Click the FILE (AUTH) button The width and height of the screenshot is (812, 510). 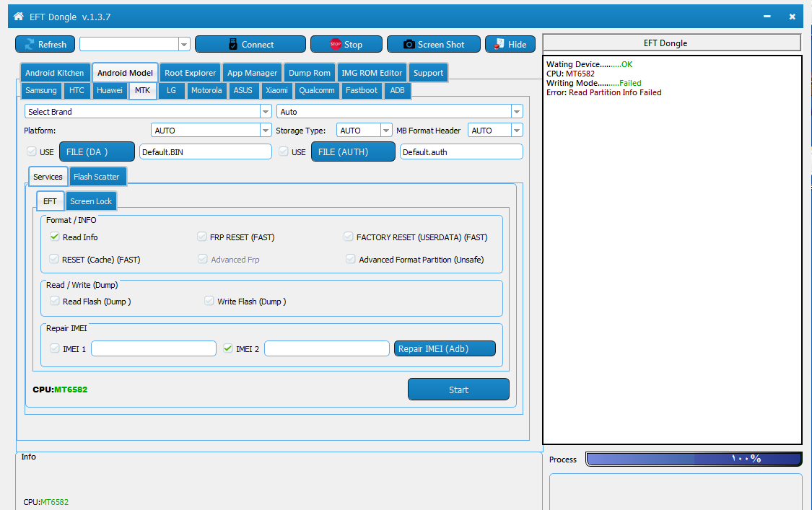click(353, 151)
